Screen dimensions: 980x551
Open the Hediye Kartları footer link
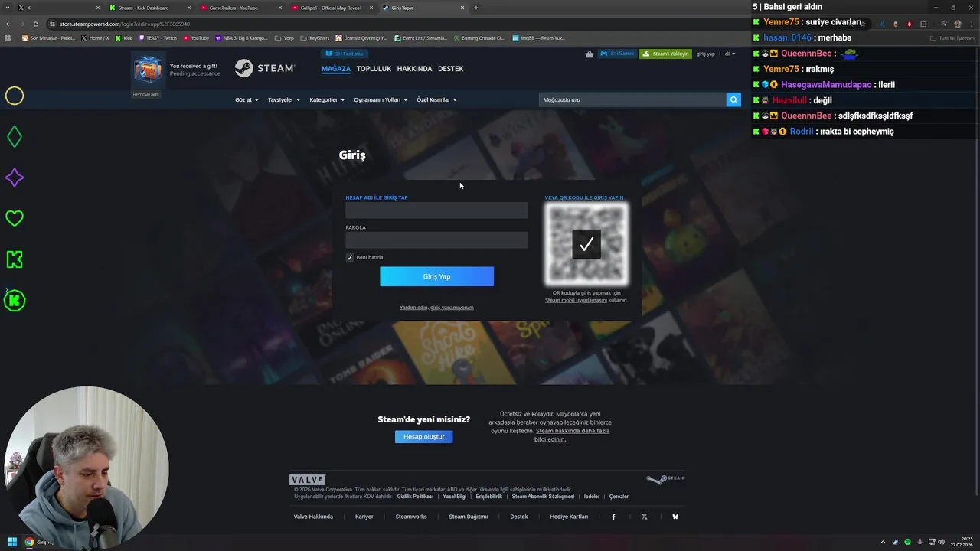[569, 517]
